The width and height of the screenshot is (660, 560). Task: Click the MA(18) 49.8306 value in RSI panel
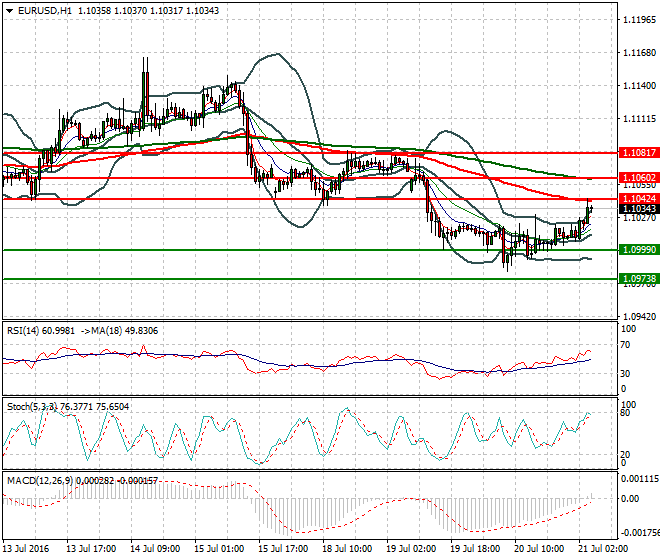point(125,331)
